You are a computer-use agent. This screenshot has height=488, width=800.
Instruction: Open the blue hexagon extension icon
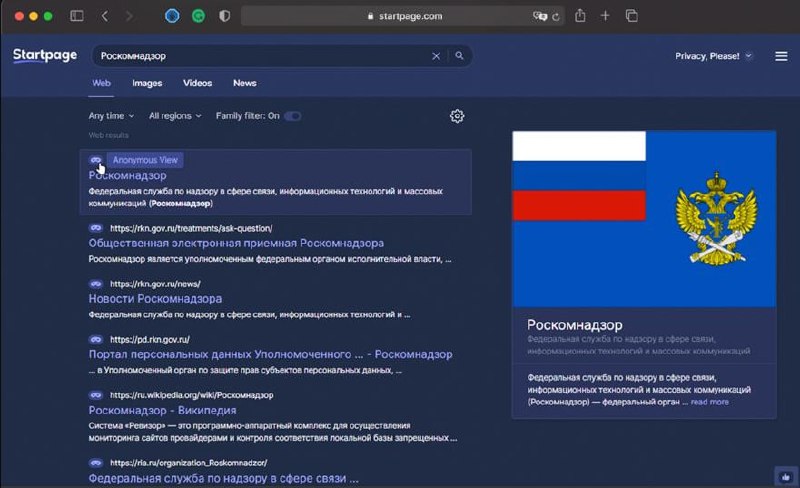click(x=172, y=16)
